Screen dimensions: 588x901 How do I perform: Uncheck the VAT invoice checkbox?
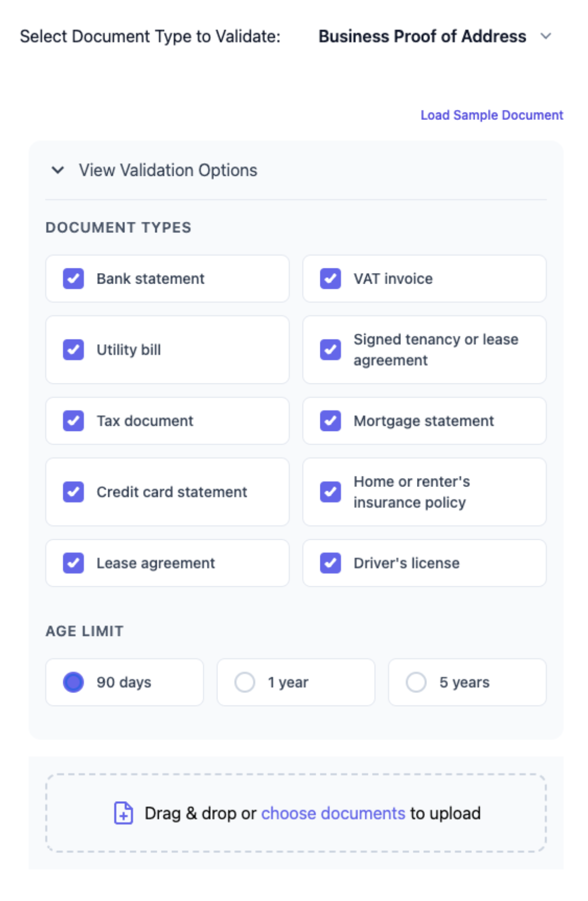[x=330, y=278]
